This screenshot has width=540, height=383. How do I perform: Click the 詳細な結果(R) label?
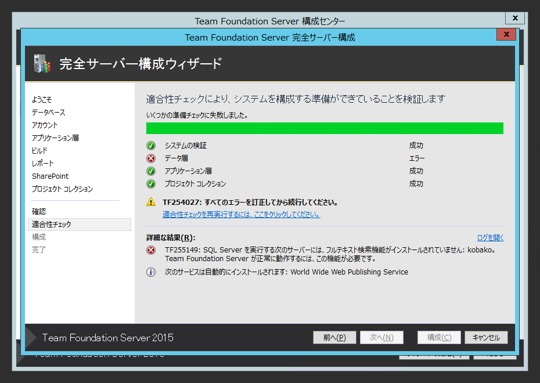171,238
